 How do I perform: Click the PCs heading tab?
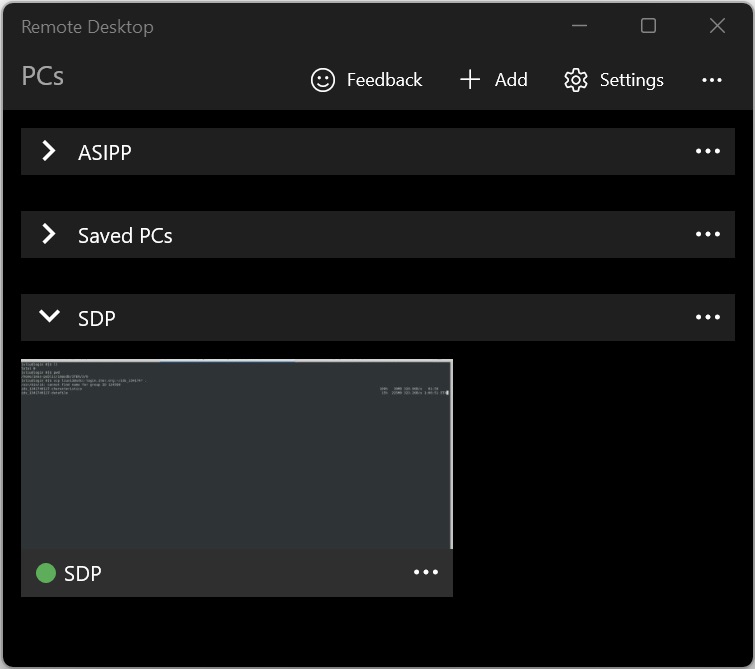click(42, 76)
